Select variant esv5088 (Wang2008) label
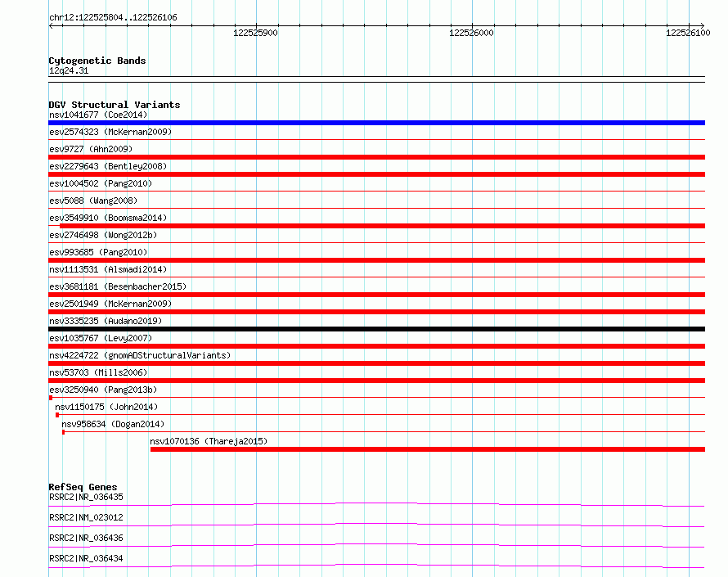This screenshot has height=577, width=728. (x=93, y=201)
